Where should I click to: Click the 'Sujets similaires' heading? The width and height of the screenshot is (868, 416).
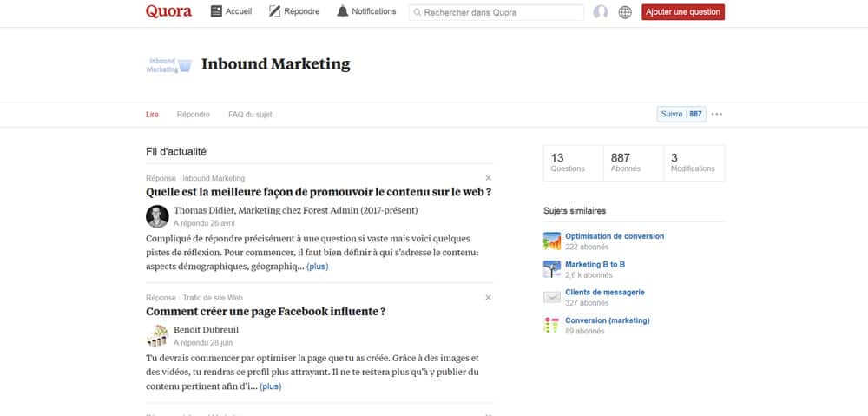(x=575, y=211)
